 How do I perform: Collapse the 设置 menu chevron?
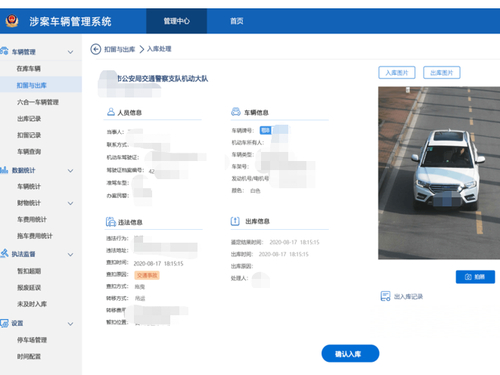[x=70, y=324]
